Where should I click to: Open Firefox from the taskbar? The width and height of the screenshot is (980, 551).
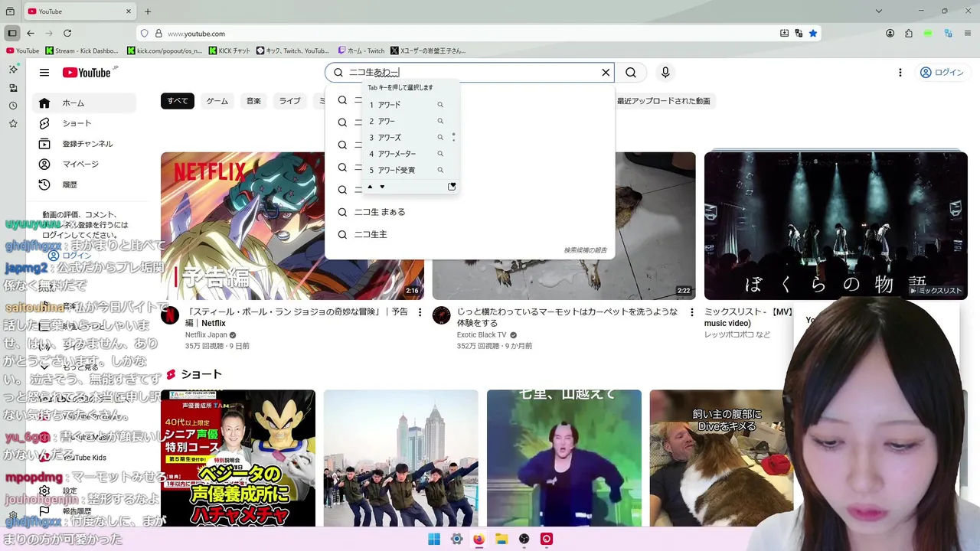pyautogui.click(x=479, y=539)
